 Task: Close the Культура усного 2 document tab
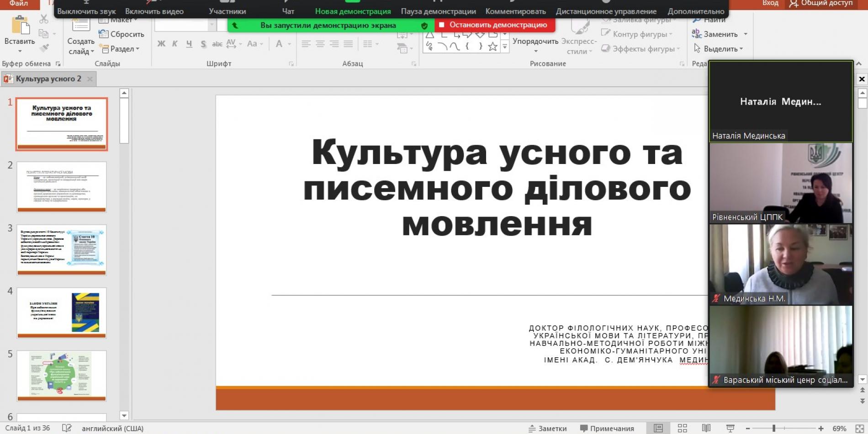(90, 79)
